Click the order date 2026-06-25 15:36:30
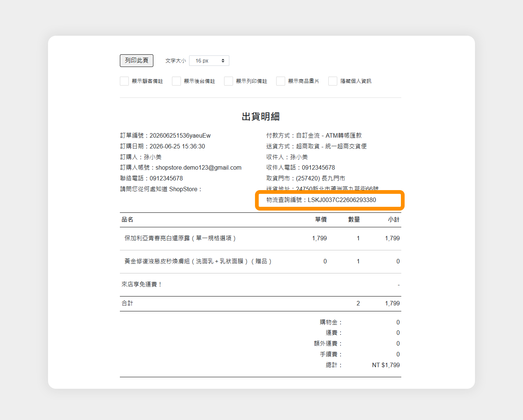The width and height of the screenshot is (523, 420). (177, 147)
